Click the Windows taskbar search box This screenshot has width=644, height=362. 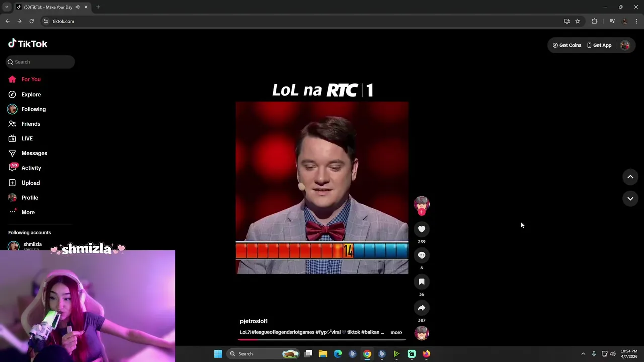[263, 354]
